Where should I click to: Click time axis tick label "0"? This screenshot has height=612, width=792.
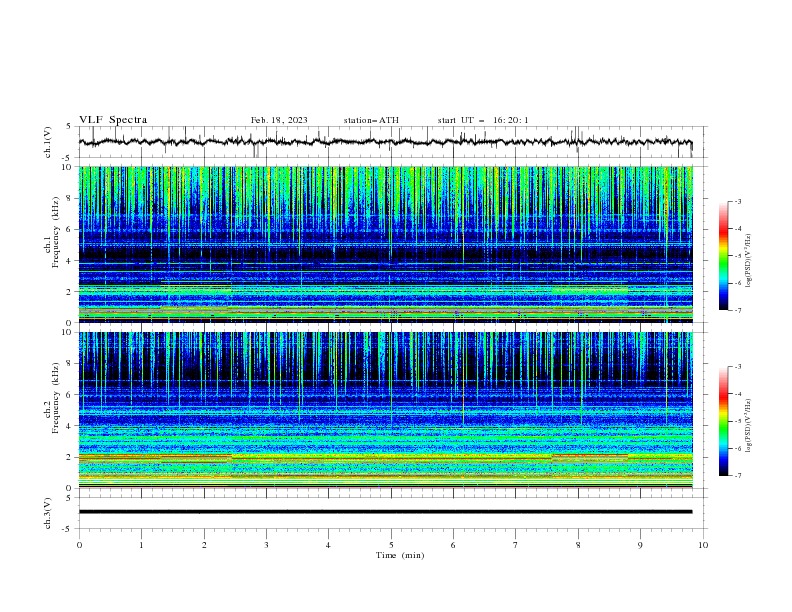[79, 545]
